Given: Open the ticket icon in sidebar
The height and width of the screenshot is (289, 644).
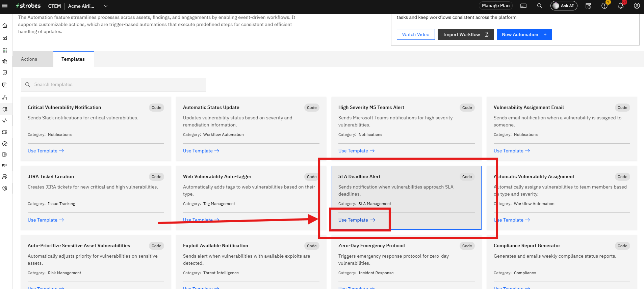Looking at the screenshot, I should click(x=5, y=132).
